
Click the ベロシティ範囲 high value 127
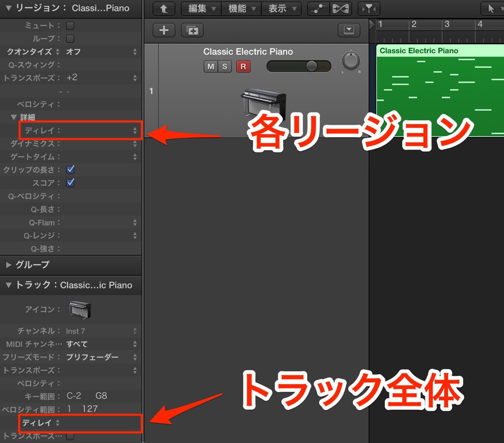pyautogui.click(x=90, y=409)
